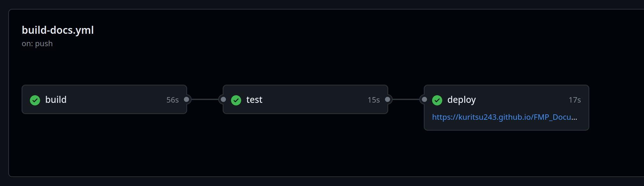Click the build job green success checkmark
Screen dimensions: 644x186
35,100
